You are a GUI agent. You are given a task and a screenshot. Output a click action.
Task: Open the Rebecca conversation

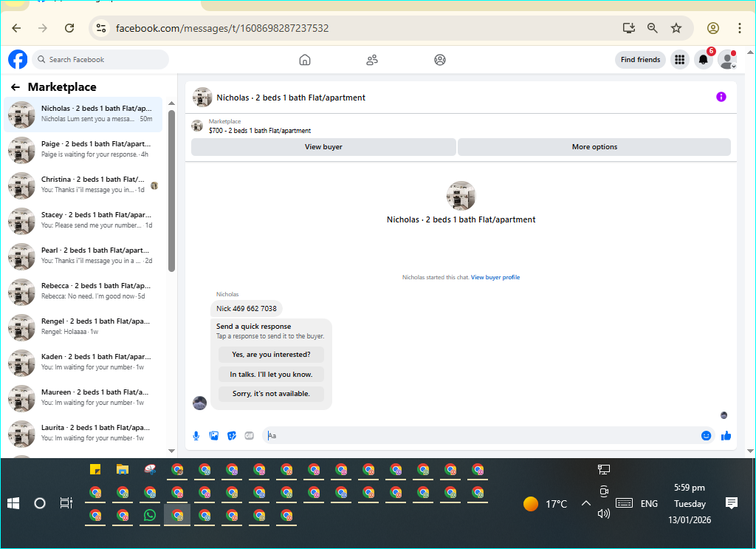(83, 291)
